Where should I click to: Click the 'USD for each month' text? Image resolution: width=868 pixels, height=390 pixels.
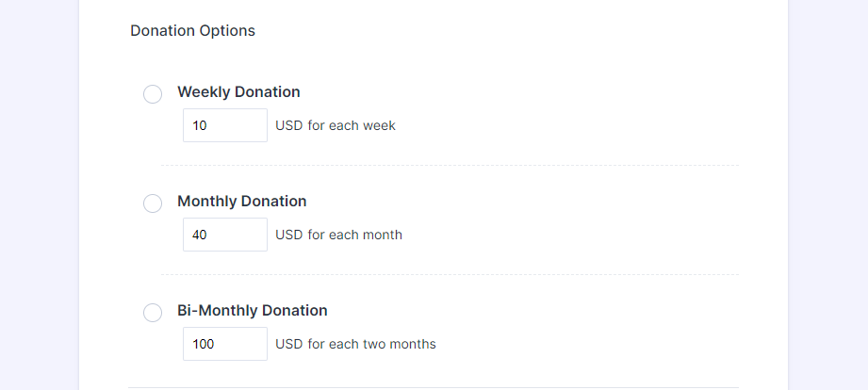[338, 235]
